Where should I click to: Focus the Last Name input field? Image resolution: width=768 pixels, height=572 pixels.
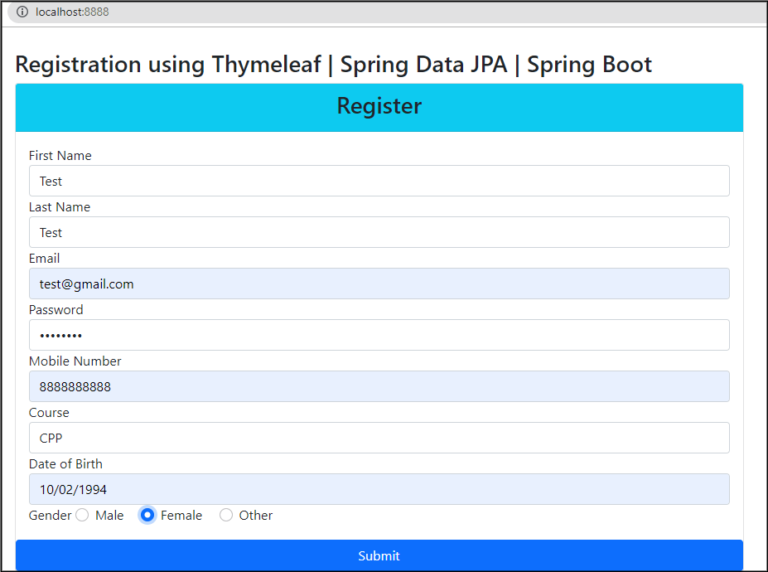tap(379, 232)
